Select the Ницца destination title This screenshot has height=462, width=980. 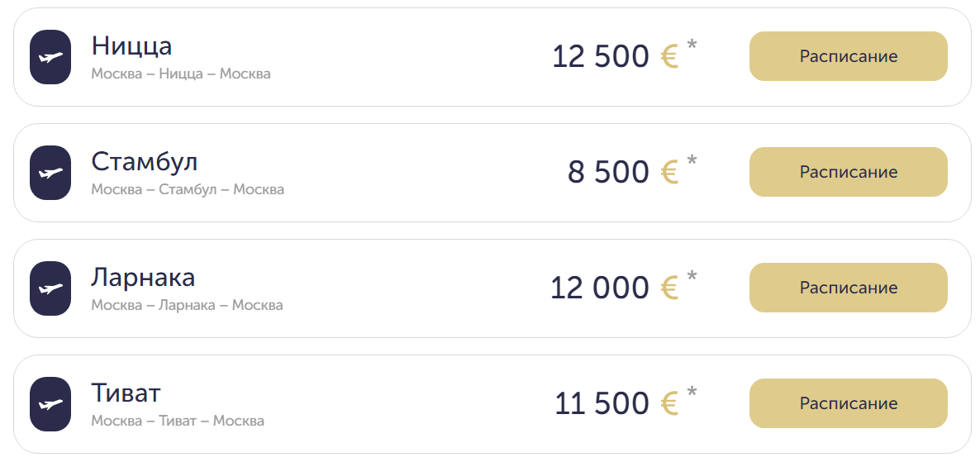131,45
